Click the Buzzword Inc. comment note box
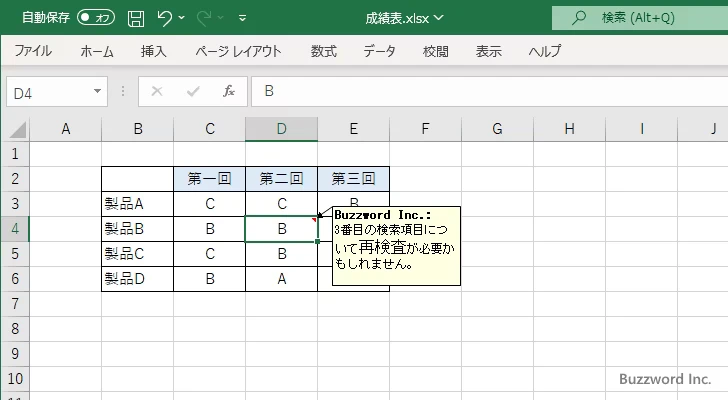 [x=396, y=246]
